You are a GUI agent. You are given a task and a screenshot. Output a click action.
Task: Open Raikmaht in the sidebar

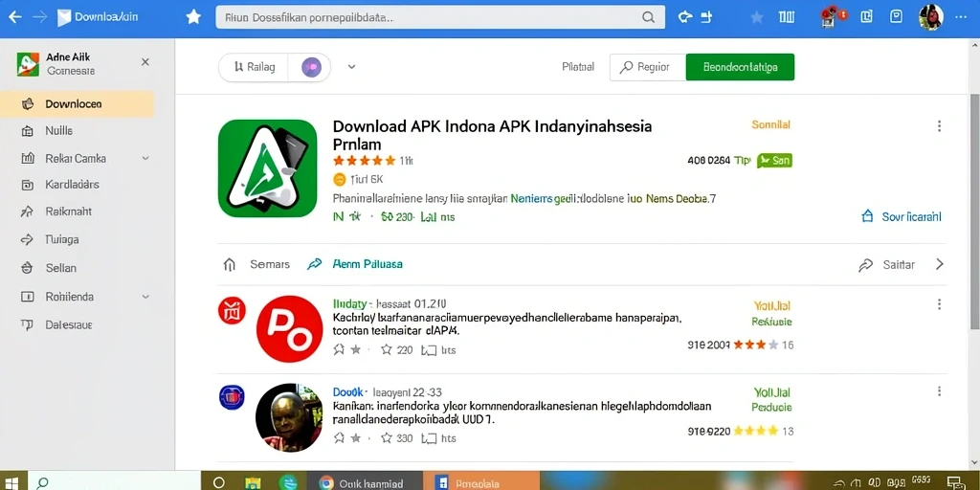(x=68, y=212)
